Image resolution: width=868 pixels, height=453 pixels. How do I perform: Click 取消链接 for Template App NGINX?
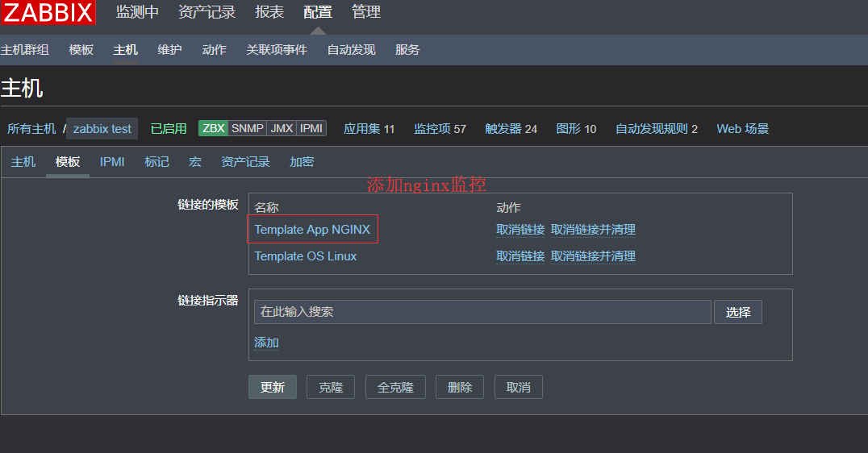click(x=520, y=230)
